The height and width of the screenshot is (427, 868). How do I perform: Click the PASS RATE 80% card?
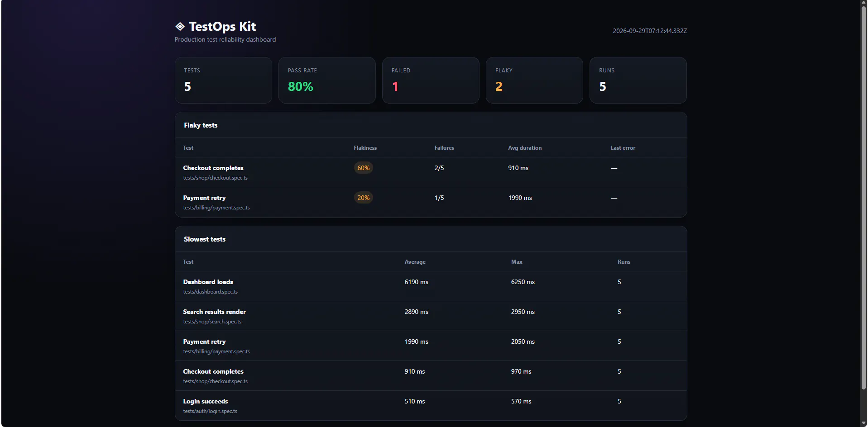tap(327, 81)
